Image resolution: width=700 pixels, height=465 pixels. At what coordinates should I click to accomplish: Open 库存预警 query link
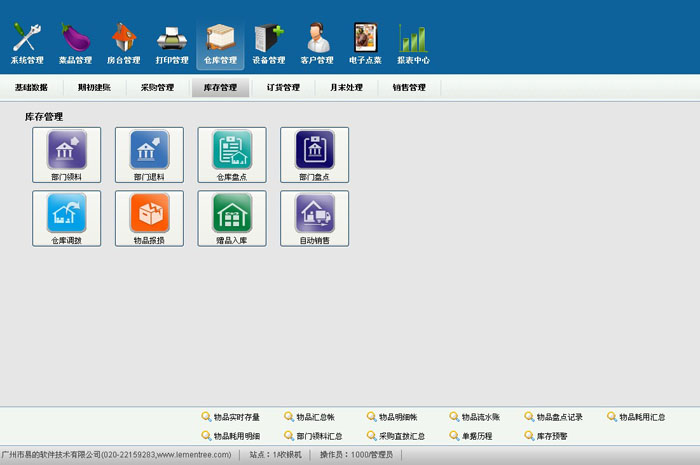[x=546, y=436]
